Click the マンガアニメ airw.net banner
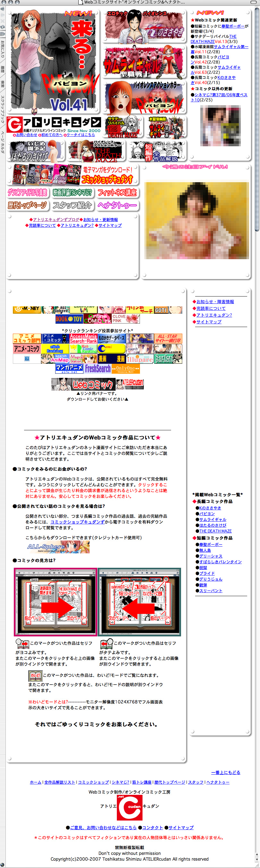Viewport: 260px width, 868px height. pyautogui.click(x=69, y=369)
